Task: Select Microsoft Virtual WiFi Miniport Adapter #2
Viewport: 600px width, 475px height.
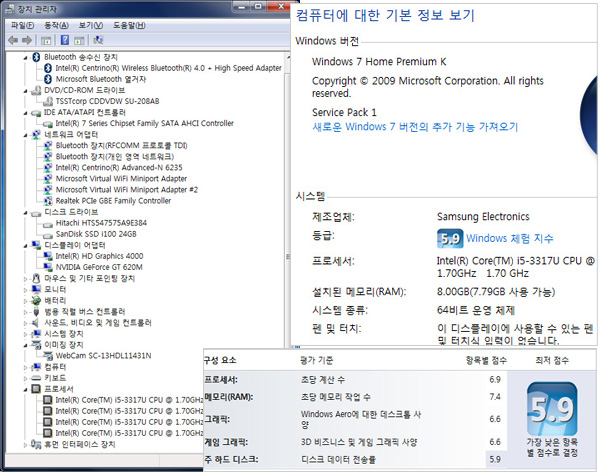Action: (x=127, y=190)
